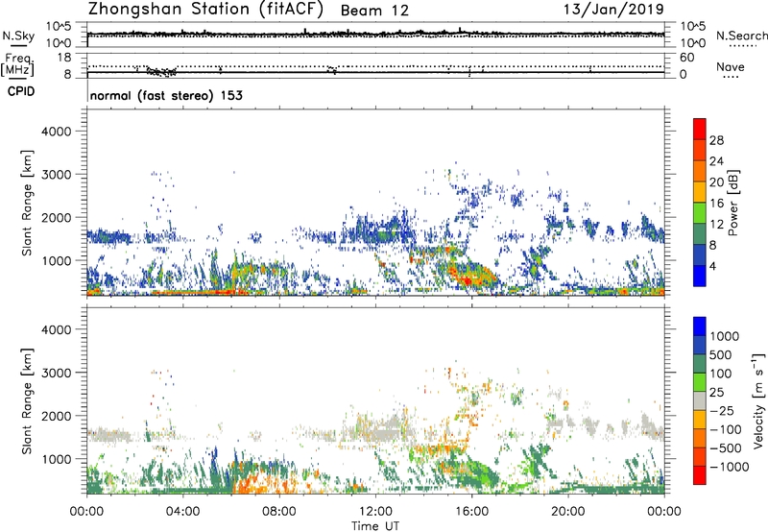Screen dimensions: 768x532
Task: Pick the red bottom segment of the velocity color bar
Action: pyautogui.click(x=700, y=475)
